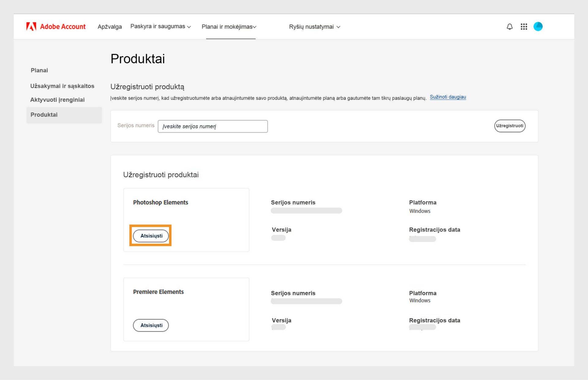Open Aktyvuoti įrenginiai in the sidebar
Image resolution: width=588 pixels, height=380 pixels.
[x=57, y=100]
